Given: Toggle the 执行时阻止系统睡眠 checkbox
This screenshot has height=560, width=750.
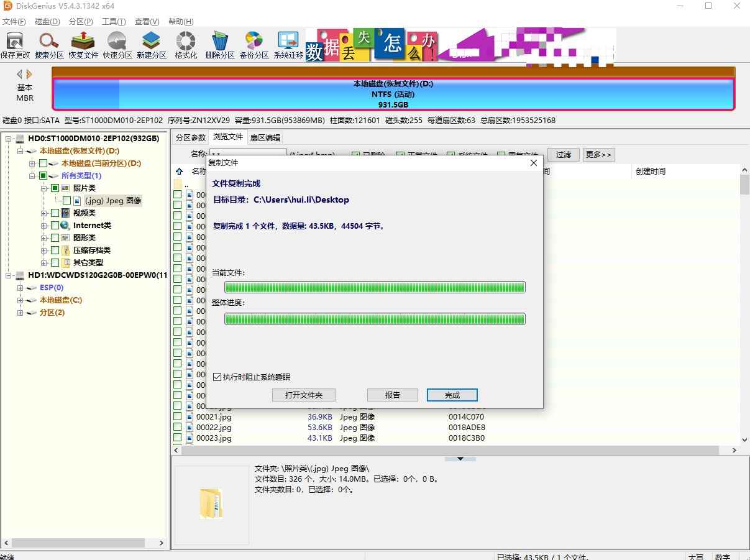Looking at the screenshot, I should pyautogui.click(x=217, y=376).
